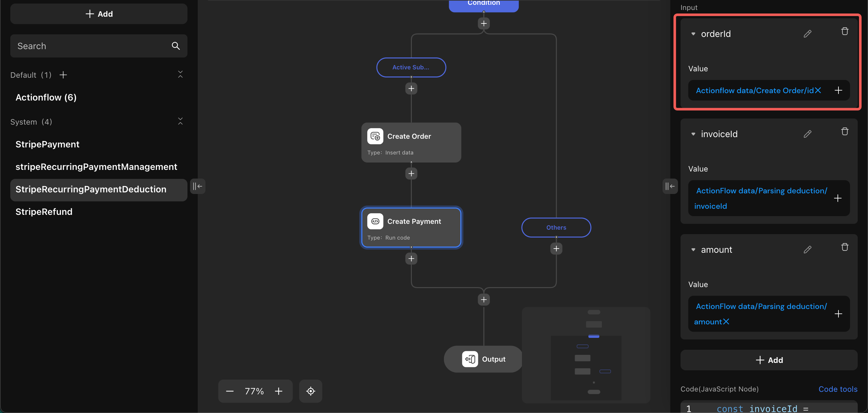Click Add button under inputs
Screen dimensions: 868x413
click(768, 360)
